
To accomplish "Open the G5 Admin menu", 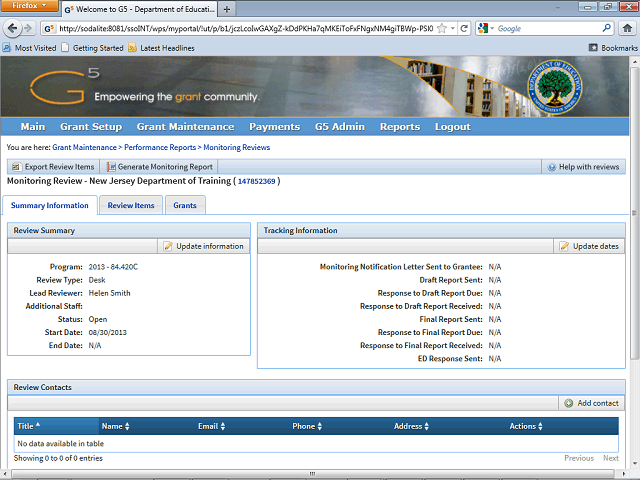I will 340,127.
